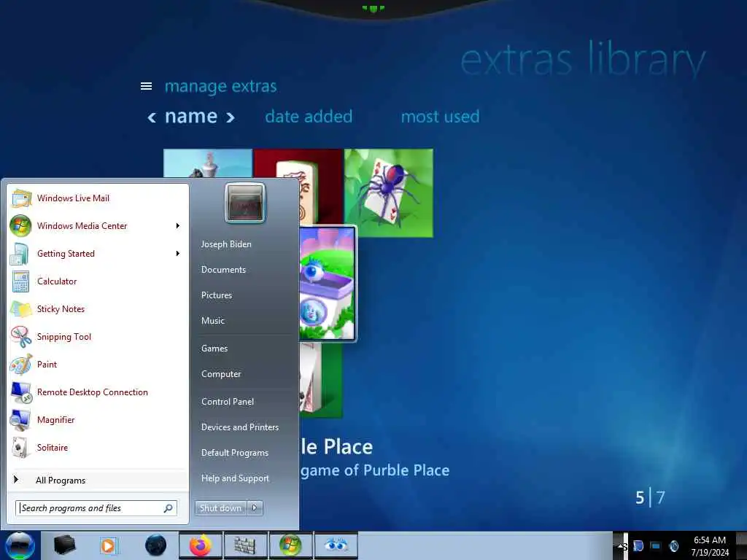
Task: Open Magnifier
Action: (98, 419)
